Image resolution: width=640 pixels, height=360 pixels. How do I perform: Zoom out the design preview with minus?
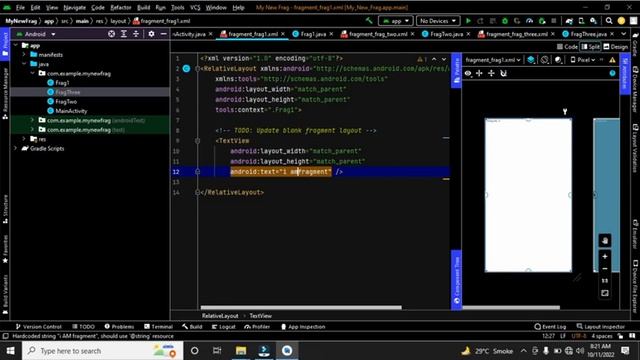tap(605, 269)
